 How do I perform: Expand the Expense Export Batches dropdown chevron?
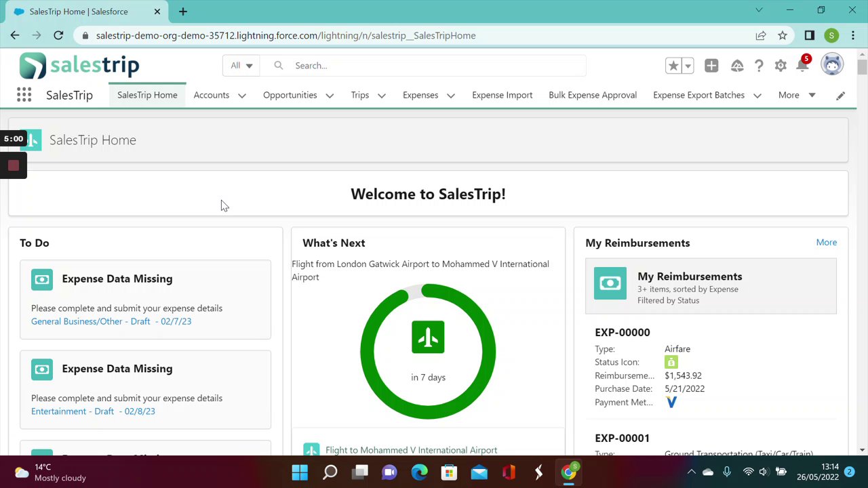[757, 96]
